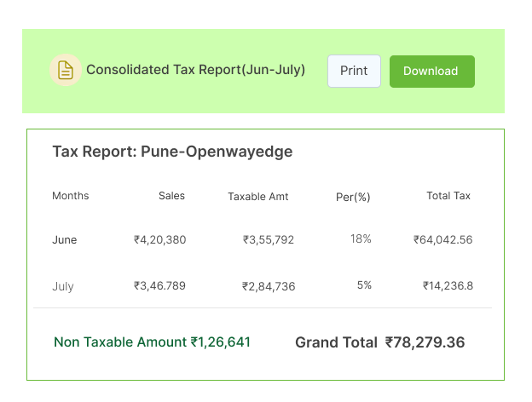Click the green Download button
The height and width of the screenshot is (402, 532).
(432, 72)
